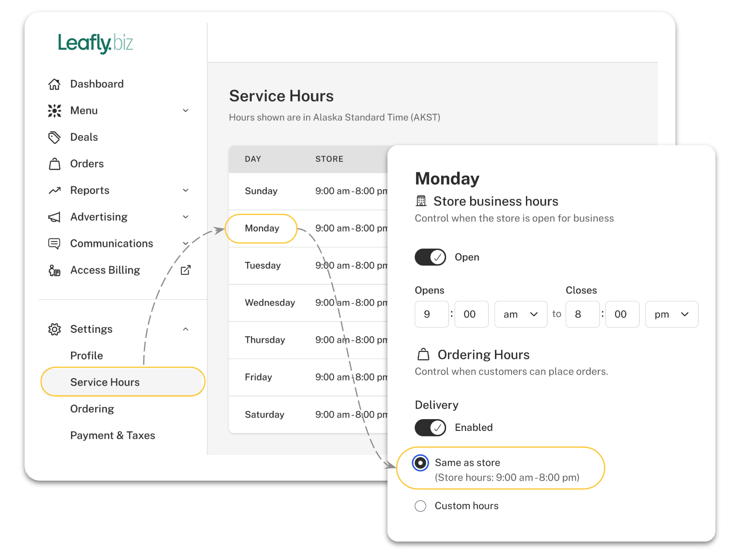Click the Deals tag icon

click(55, 137)
